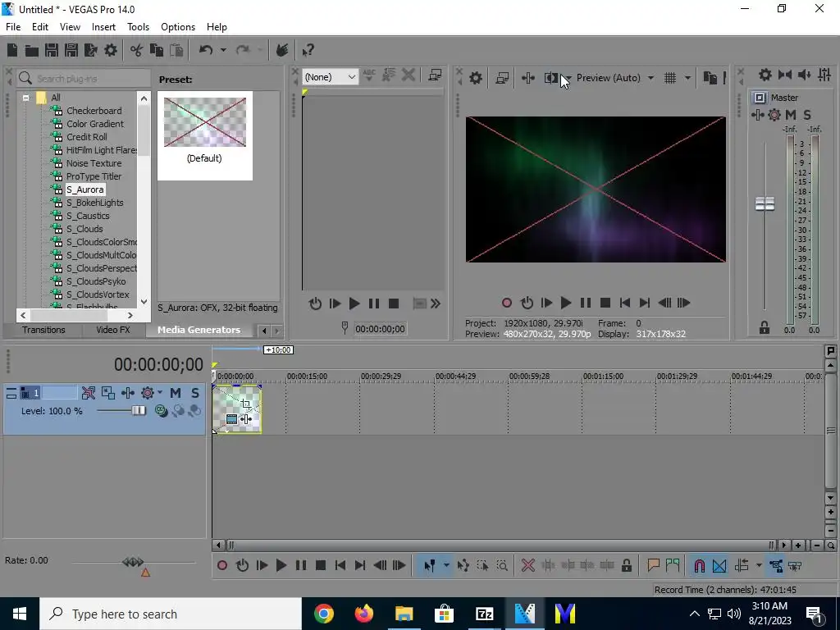The height and width of the screenshot is (630, 840).
Task: Switch to the Video FX tab
Action: (x=113, y=330)
